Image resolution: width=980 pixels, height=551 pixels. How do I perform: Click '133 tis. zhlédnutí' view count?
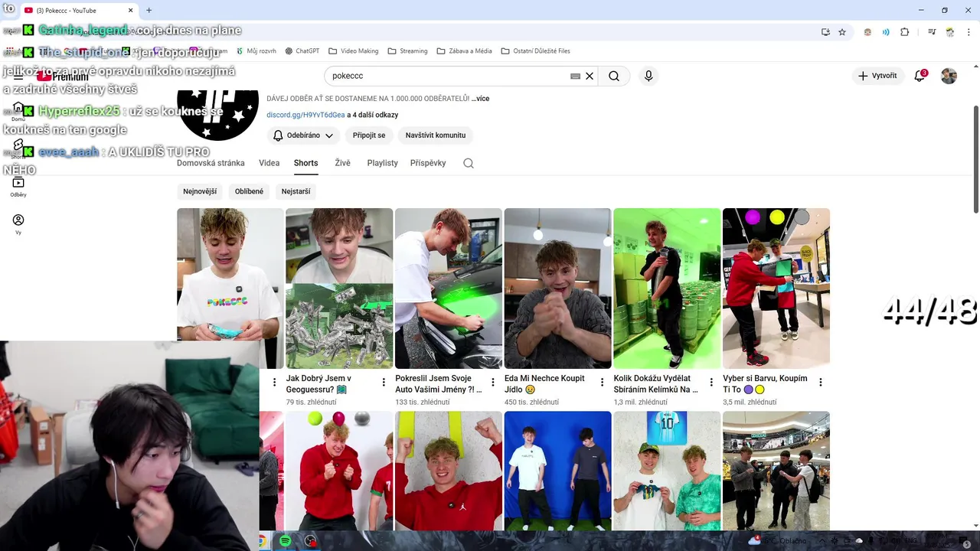pos(423,402)
